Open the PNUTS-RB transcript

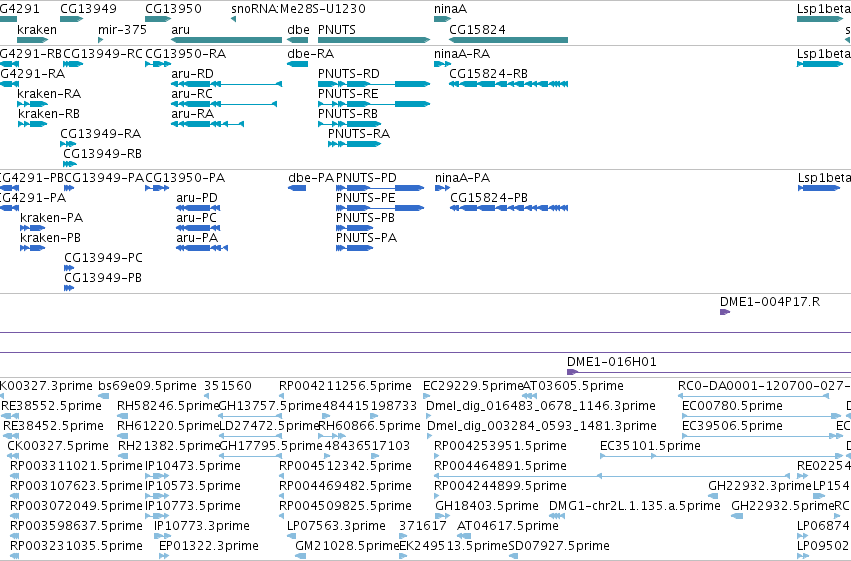coord(350,124)
